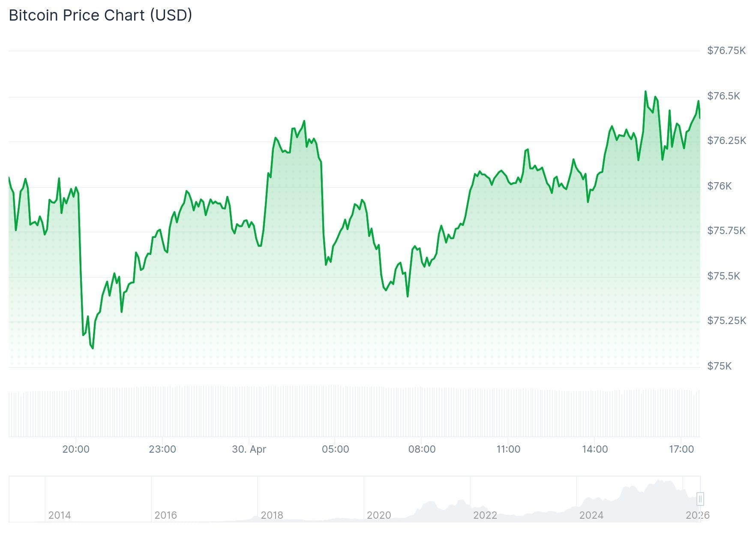Click the 17:00 time axis label
756x535 pixels.
pos(681,449)
